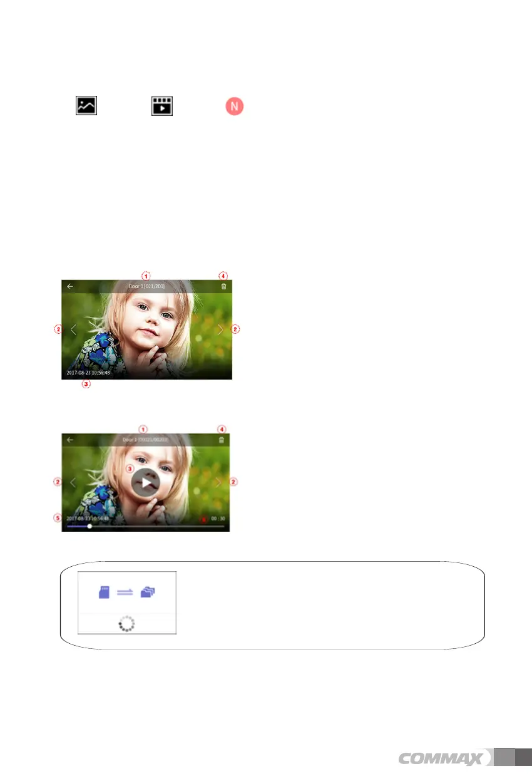Click the transfer arrows between card and folder
The image size is (532, 781).
(126, 592)
